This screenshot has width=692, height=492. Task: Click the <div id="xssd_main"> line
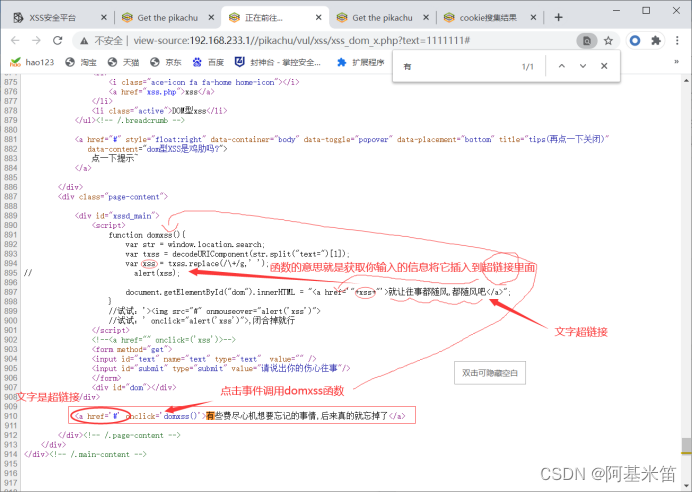117,216
